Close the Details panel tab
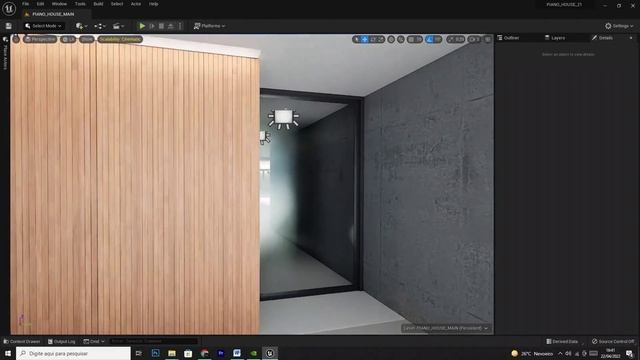This screenshot has width=640, height=360. [631, 38]
